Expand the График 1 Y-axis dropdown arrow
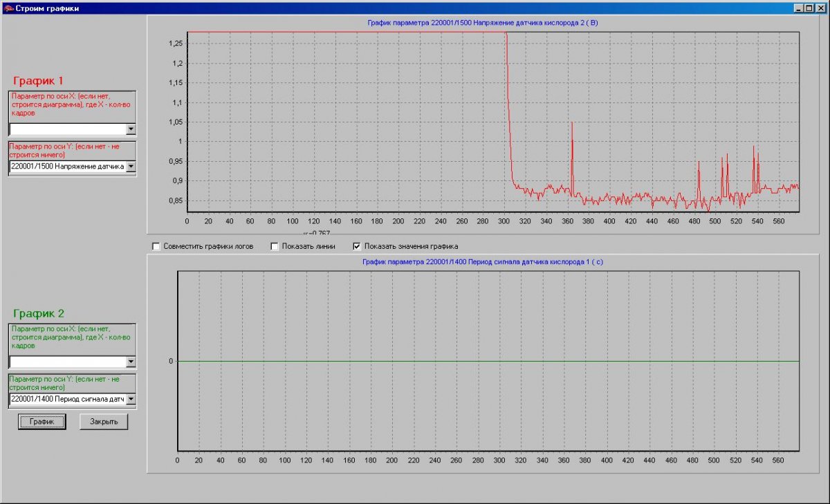This screenshot has width=830, height=504. (131, 167)
